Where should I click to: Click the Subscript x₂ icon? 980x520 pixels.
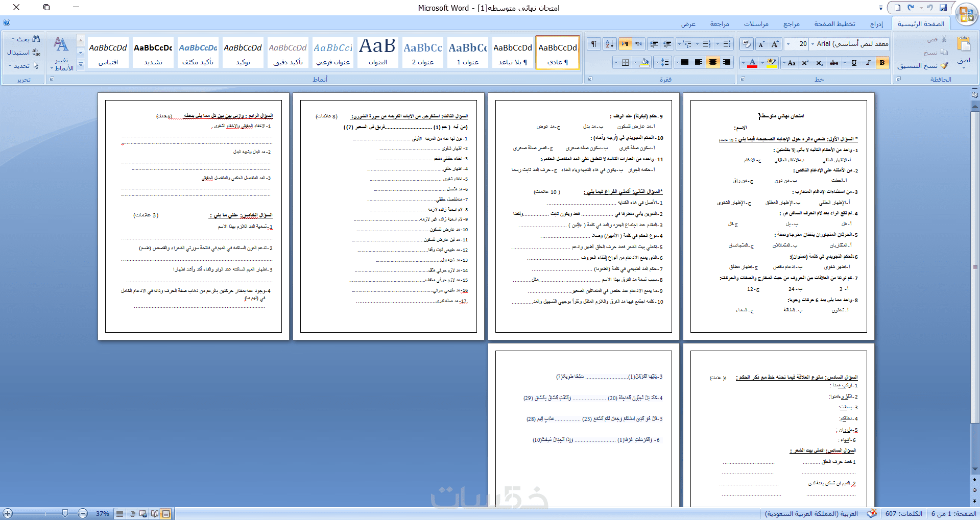click(819, 63)
